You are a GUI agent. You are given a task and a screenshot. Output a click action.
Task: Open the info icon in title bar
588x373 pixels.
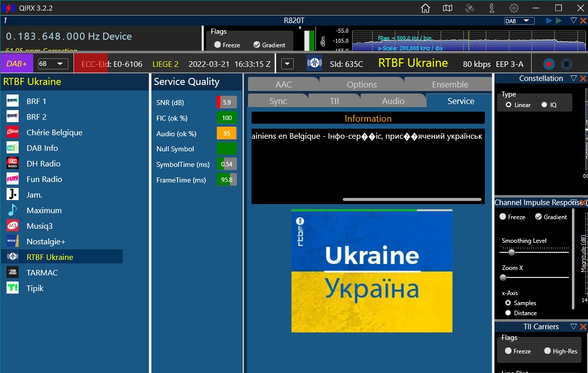click(x=491, y=8)
